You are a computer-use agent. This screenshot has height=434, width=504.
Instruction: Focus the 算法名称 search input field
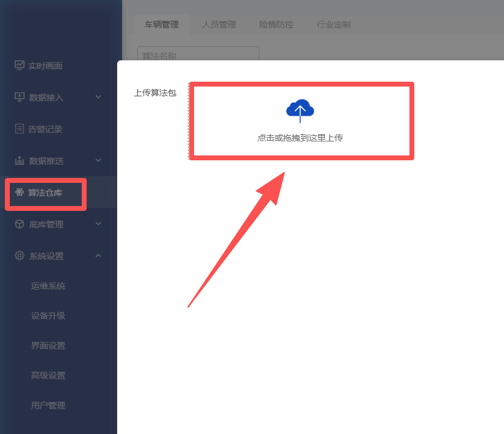tap(198, 55)
